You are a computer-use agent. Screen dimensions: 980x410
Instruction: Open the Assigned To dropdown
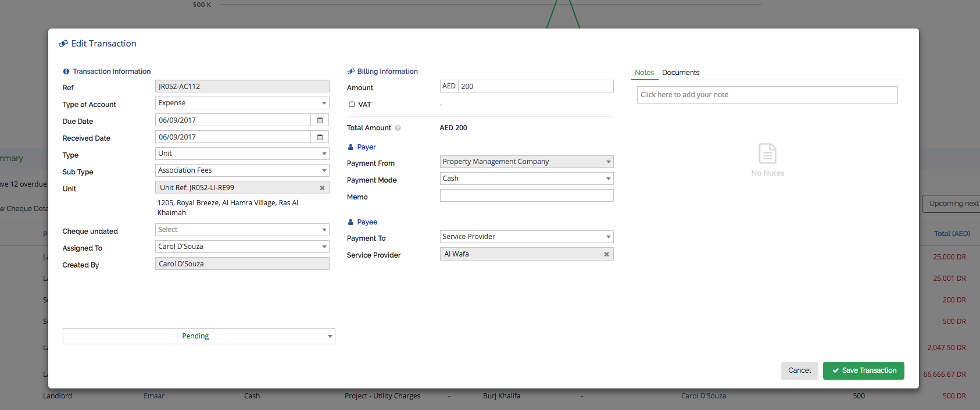[x=242, y=247]
